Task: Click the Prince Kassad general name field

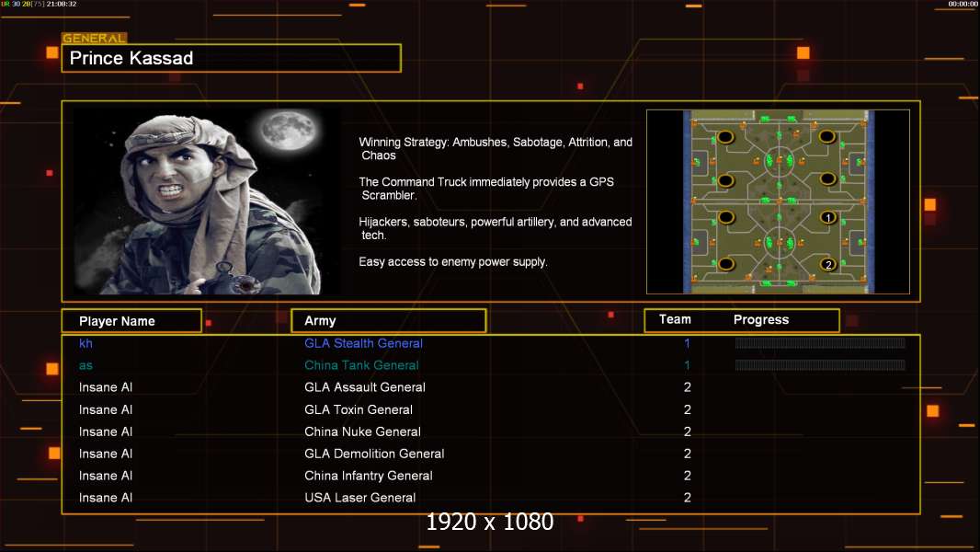Action: tap(232, 58)
